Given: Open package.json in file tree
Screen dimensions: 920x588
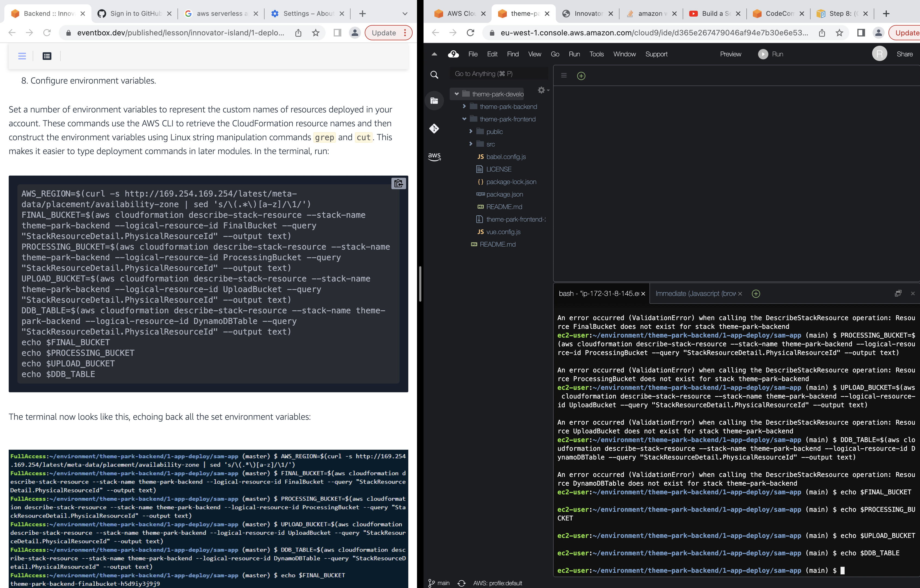Looking at the screenshot, I should pos(504,194).
